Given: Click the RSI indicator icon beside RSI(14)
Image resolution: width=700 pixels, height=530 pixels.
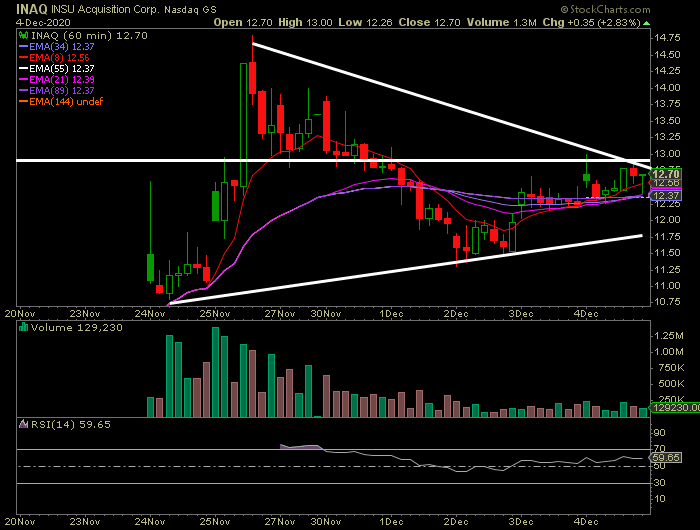Looking at the screenshot, I should coord(23,424).
